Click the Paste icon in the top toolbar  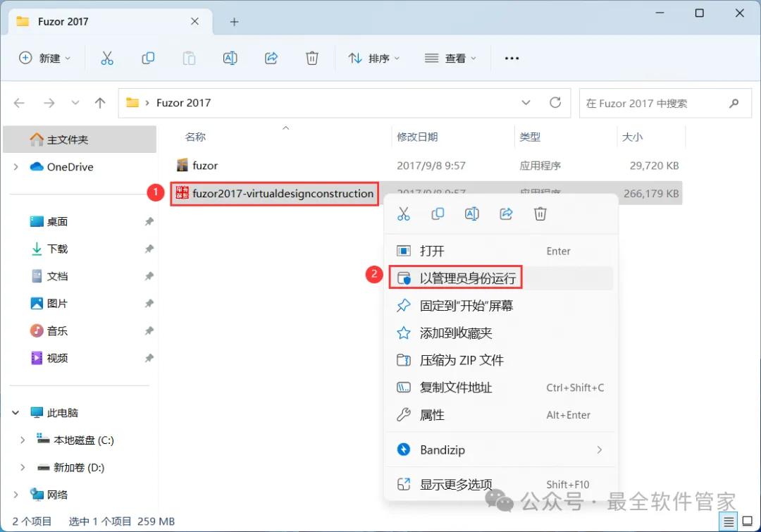pos(189,58)
